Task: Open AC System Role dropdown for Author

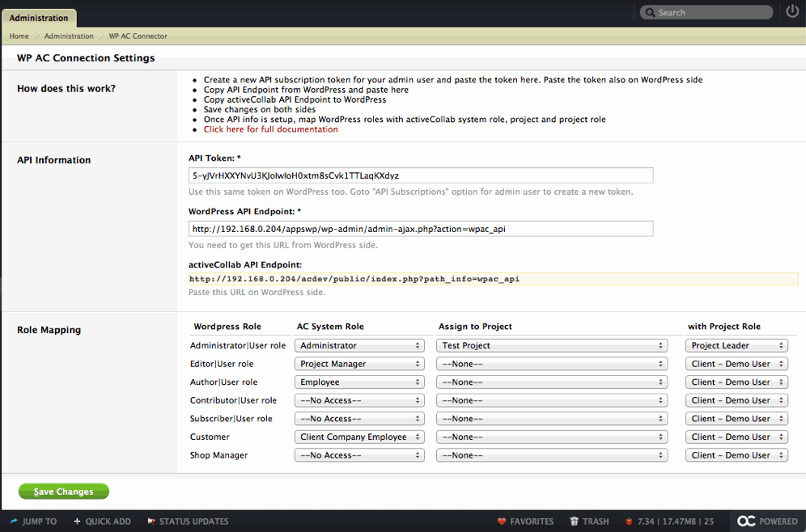Action: 359,382
